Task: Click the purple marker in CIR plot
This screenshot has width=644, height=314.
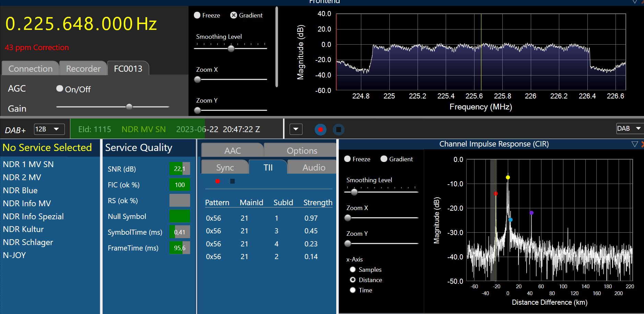Action: pos(531,213)
